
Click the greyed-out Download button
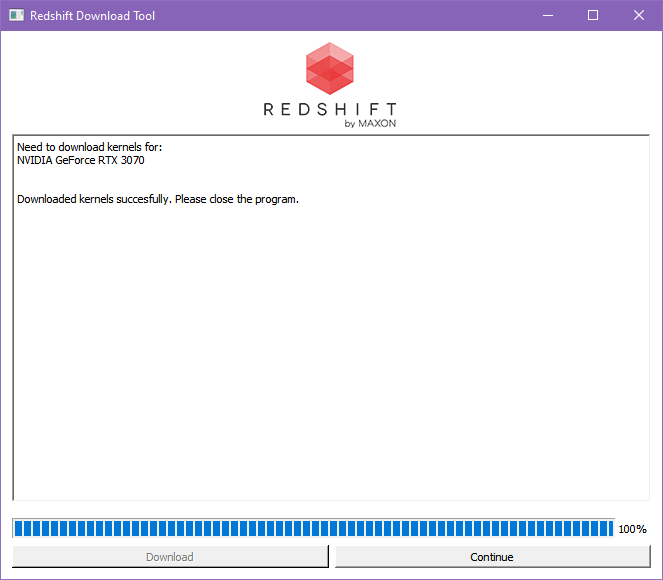click(170, 557)
